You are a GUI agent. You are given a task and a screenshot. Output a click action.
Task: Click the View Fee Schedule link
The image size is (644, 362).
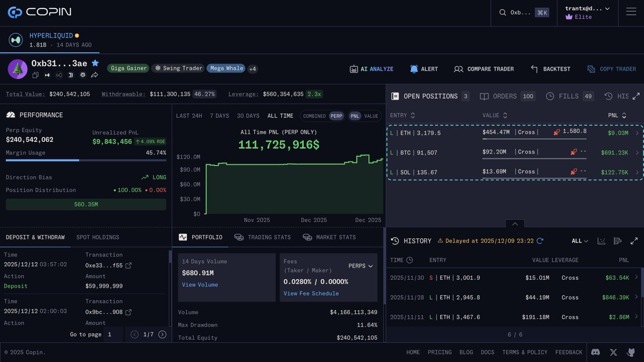pyautogui.click(x=311, y=293)
